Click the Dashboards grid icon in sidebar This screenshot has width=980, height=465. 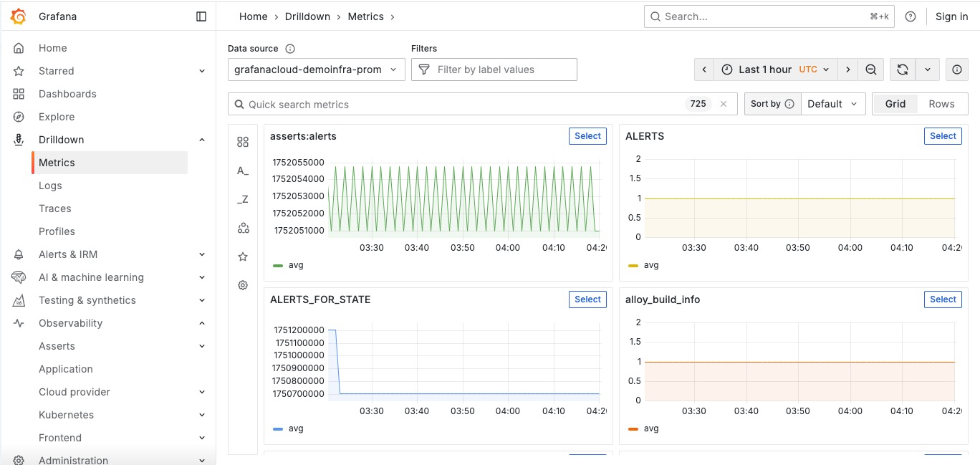click(x=19, y=94)
